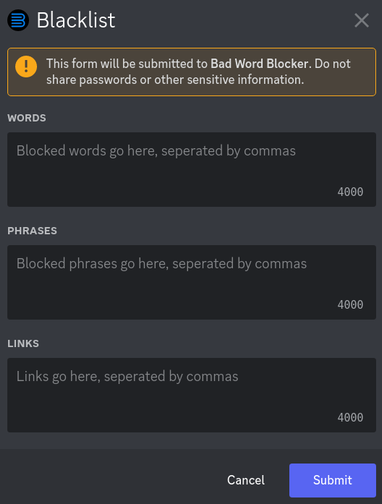The width and height of the screenshot is (382, 504).
Task: Click the PHRASES field label
Action: pos(32,231)
